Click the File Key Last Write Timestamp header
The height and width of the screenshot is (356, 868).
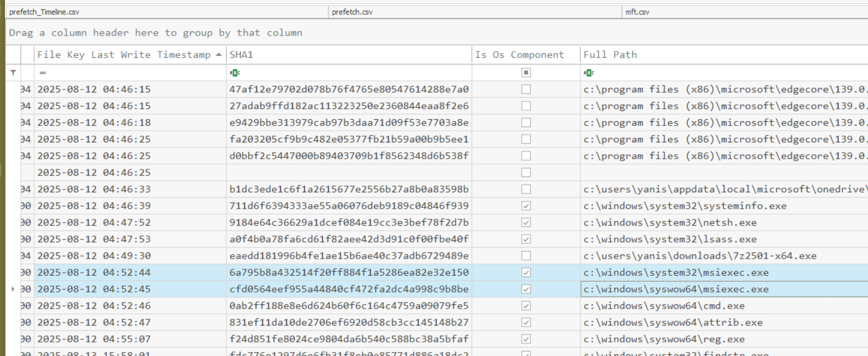[x=130, y=54]
